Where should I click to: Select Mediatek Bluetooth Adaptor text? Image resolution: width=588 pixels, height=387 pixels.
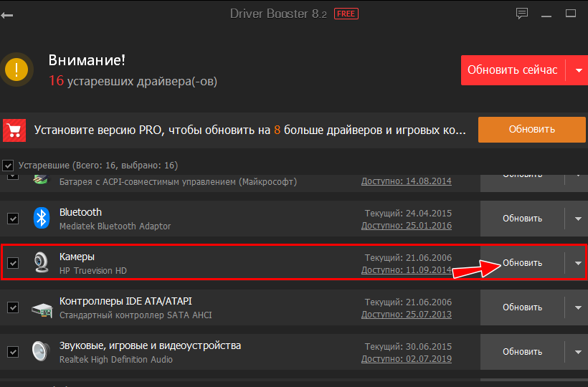coord(115,226)
